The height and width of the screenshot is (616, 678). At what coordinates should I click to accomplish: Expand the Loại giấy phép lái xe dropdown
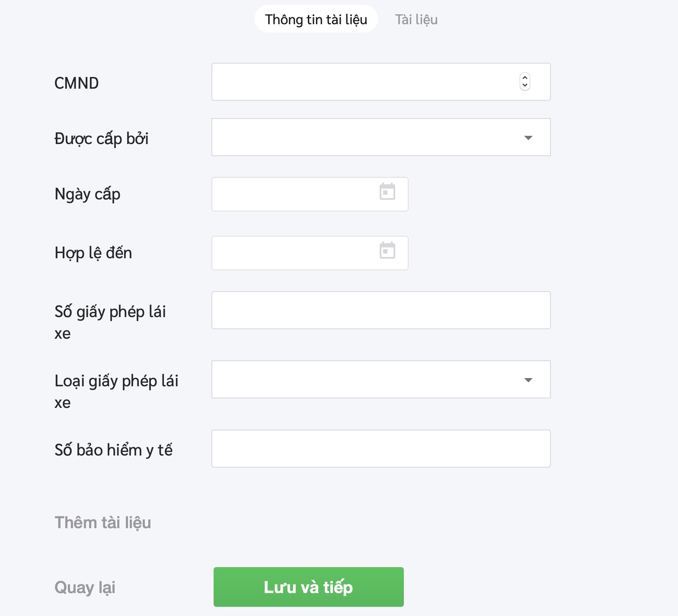528,380
